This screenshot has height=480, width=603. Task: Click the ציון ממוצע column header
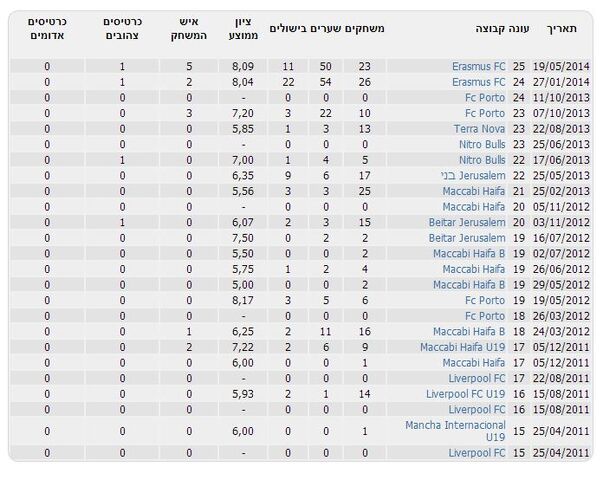tap(243, 29)
